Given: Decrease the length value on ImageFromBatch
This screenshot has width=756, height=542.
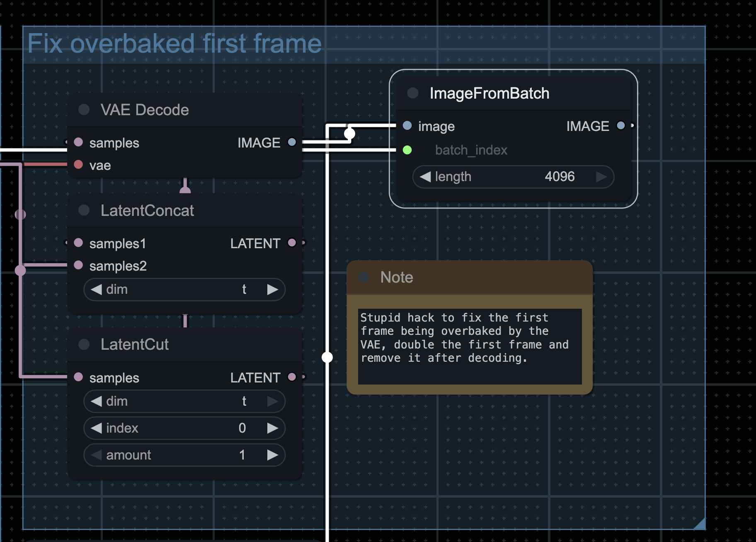Looking at the screenshot, I should pyautogui.click(x=425, y=177).
